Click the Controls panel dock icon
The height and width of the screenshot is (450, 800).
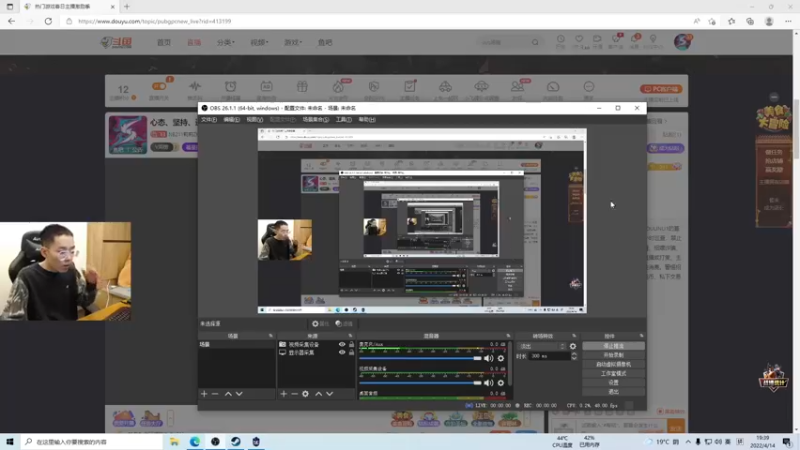[x=641, y=336]
